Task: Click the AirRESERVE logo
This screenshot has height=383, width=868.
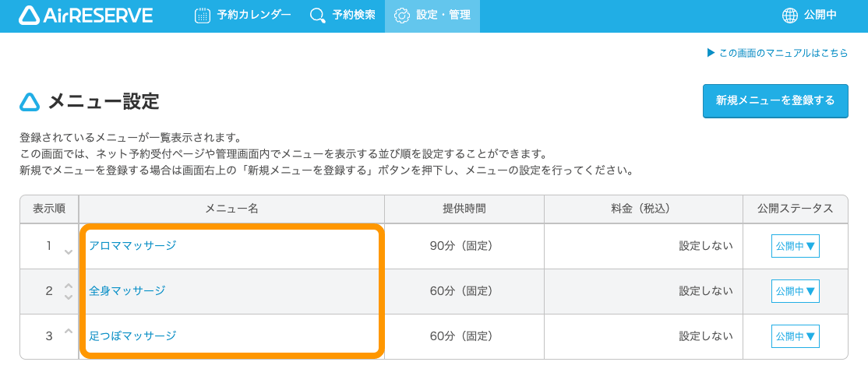Action: click(85, 16)
